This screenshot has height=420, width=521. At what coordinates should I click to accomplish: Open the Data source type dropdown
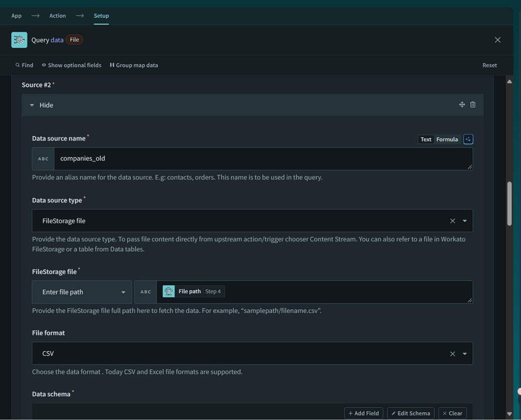click(x=465, y=221)
